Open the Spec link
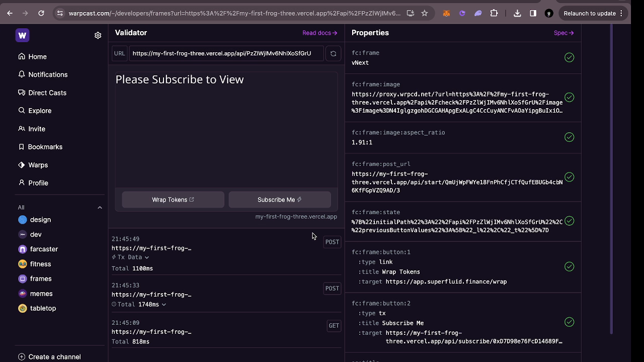The image size is (644, 362). click(563, 33)
